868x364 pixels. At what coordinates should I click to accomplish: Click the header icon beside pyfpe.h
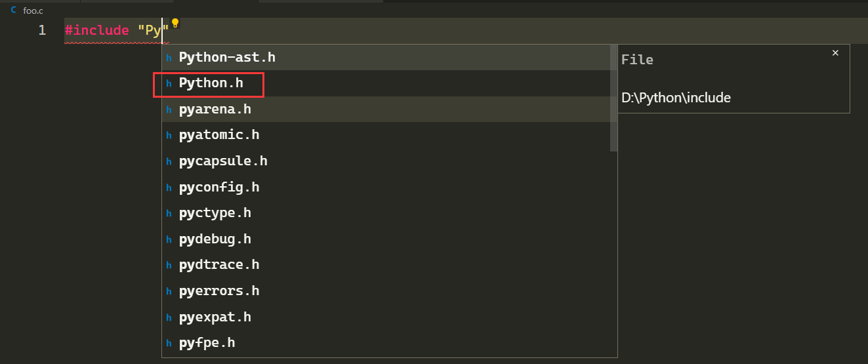pyautogui.click(x=169, y=343)
